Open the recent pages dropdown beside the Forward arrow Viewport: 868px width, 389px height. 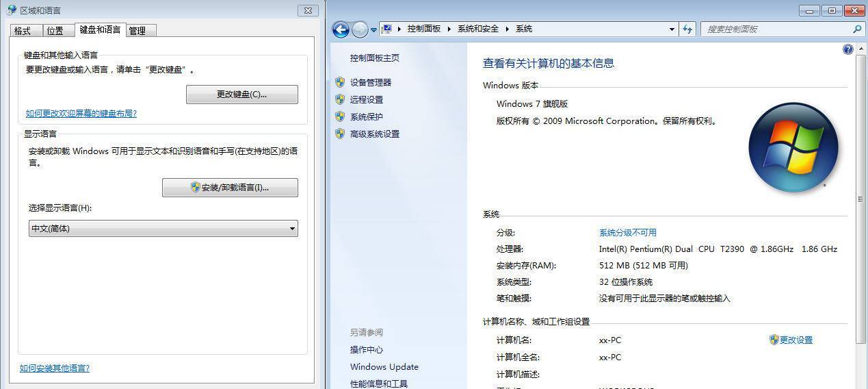[373, 29]
